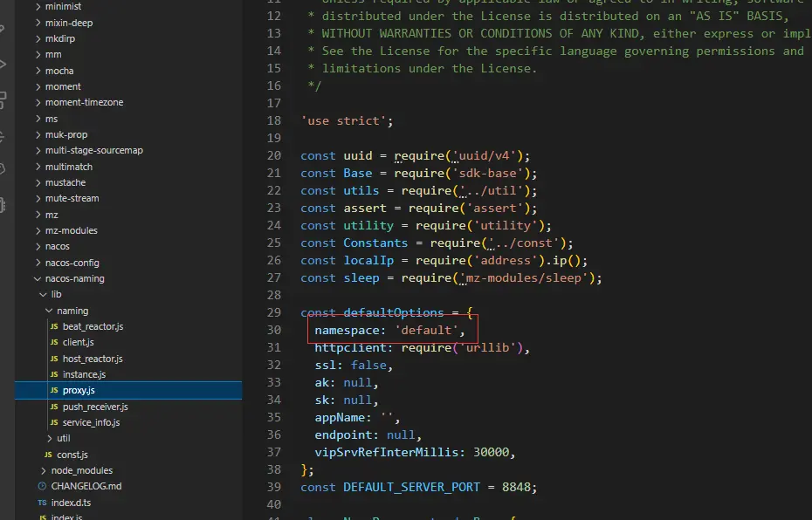Open beat_reactor.js file
Screen dimensions: 812x520
coord(93,326)
